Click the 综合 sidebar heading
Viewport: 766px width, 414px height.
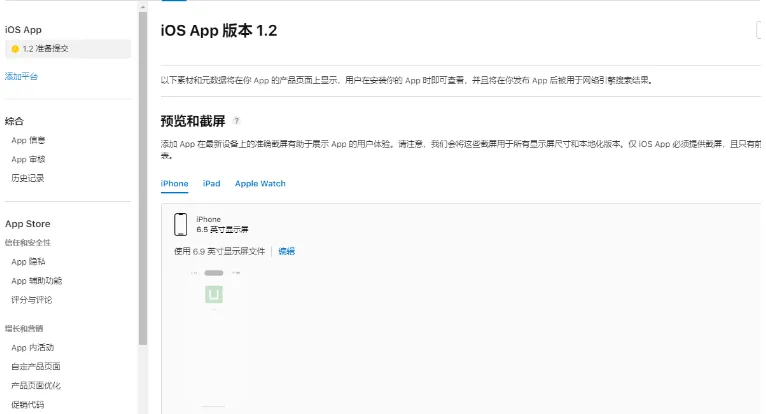coord(14,121)
